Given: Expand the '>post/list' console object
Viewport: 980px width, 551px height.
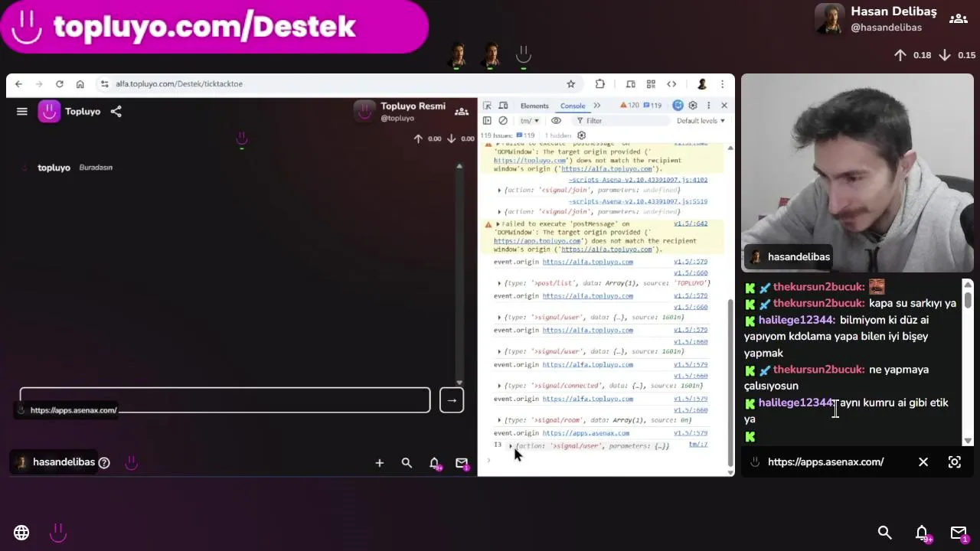Looking at the screenshot, I should (x=500, y=283).
